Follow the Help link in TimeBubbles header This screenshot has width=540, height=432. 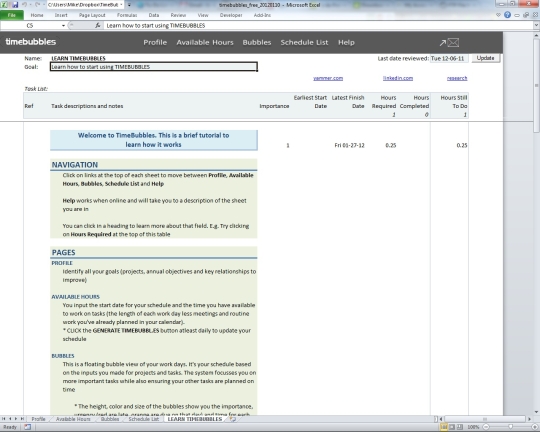pyautogui.click(x=346, y=42)
